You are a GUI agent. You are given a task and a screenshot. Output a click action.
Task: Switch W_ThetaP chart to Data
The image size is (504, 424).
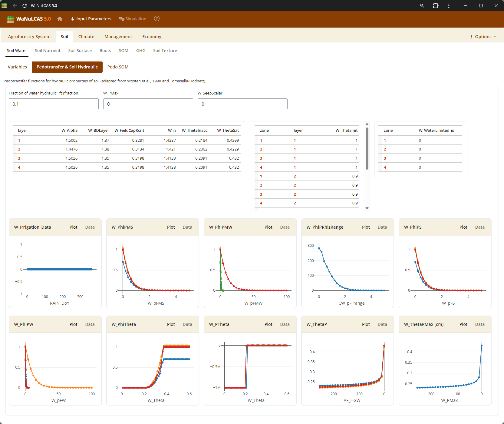pyautogui.click(x=382, y=324)
